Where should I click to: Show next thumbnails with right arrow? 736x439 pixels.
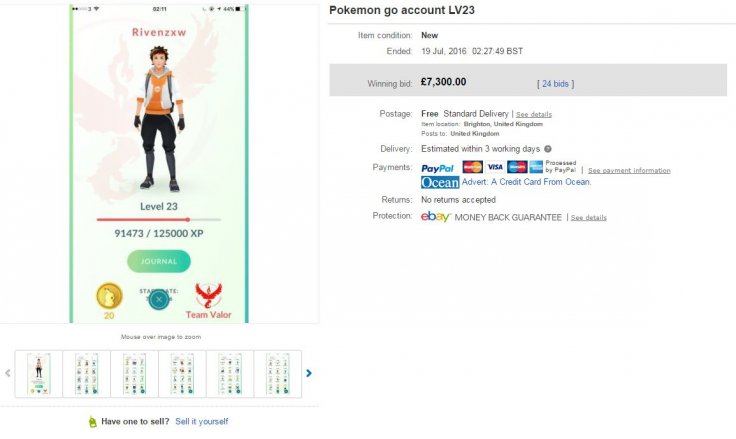pos(309,373)
